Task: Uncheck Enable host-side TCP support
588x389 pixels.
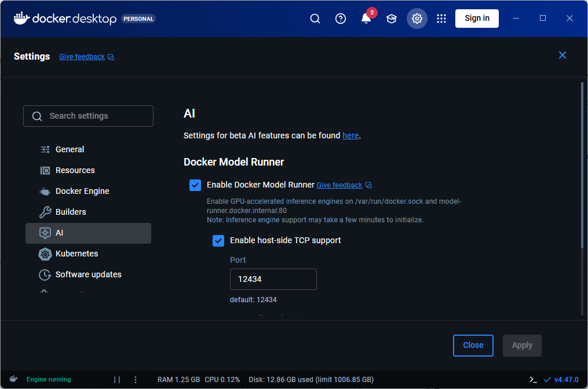Action: tap(218, 240)
